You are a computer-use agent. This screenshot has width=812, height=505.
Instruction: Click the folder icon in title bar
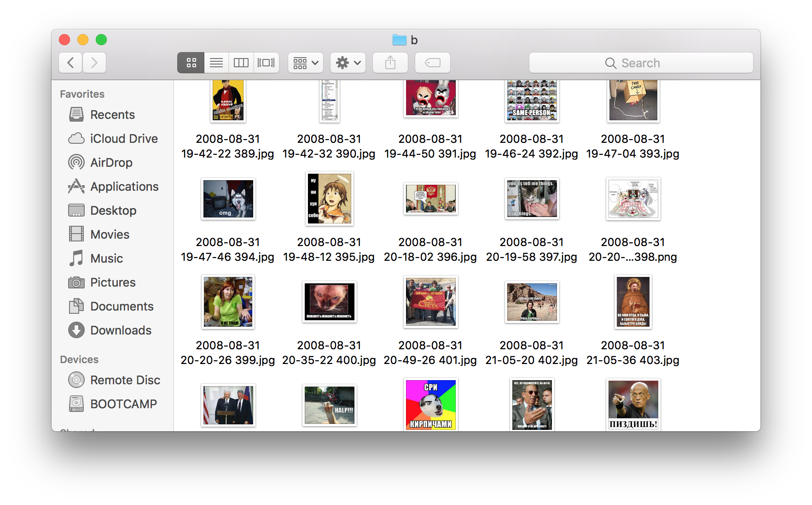point(400,40)
